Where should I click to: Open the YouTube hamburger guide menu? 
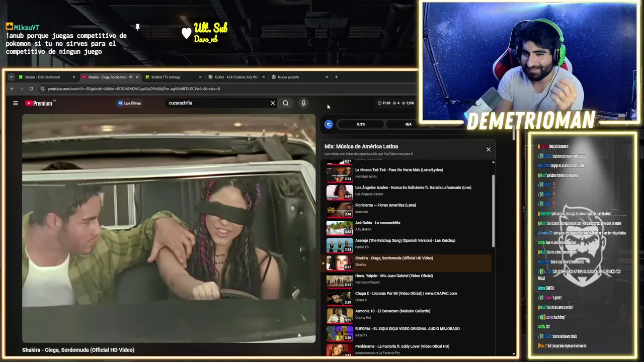coord(16,103)
